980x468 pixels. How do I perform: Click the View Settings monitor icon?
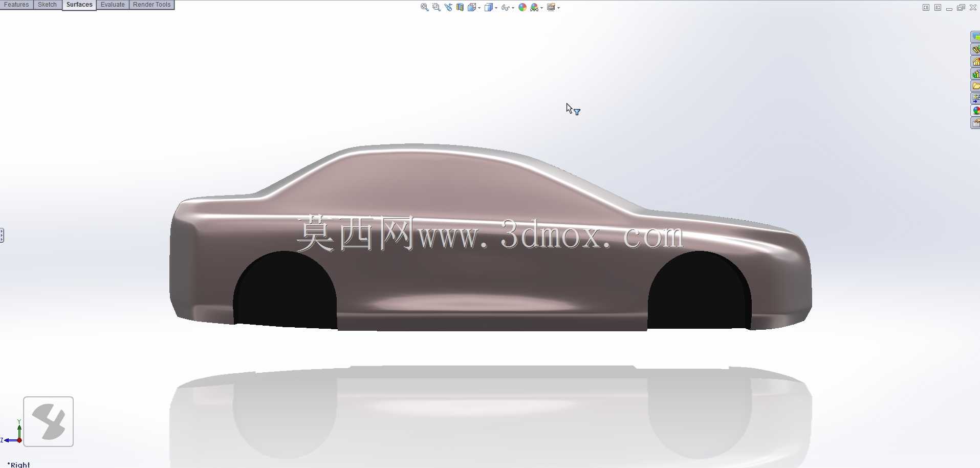click(551, 7)
